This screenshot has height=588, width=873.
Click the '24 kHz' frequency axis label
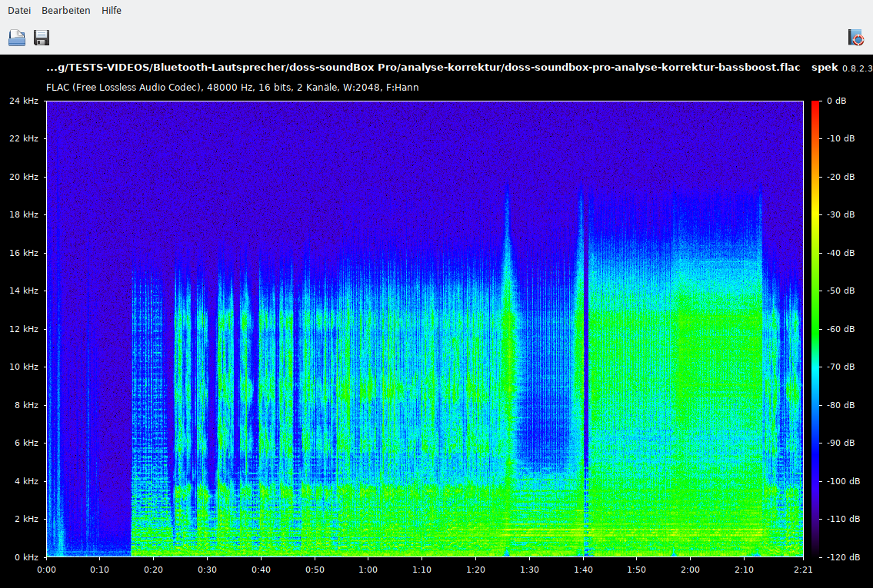(x=23, y=101)
